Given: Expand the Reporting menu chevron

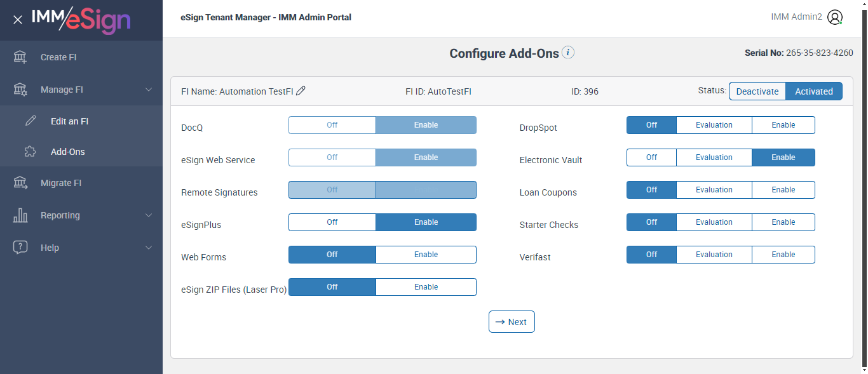Looking at the screenshot, I should pos(149,215).
